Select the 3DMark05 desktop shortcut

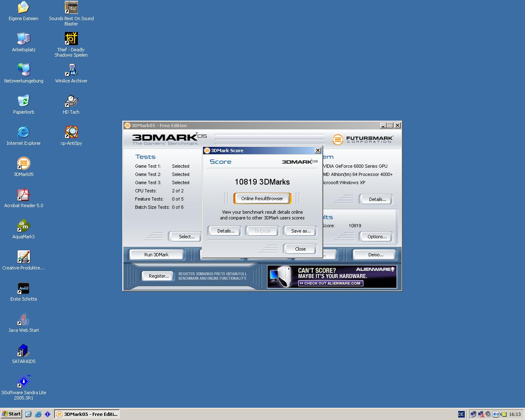point(23,167)
